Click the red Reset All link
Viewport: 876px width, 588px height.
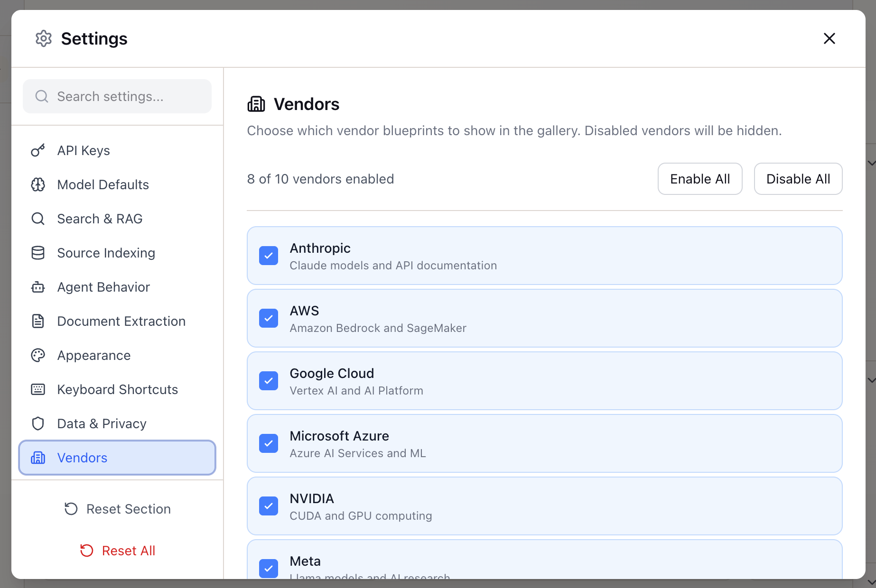[117, 550]
